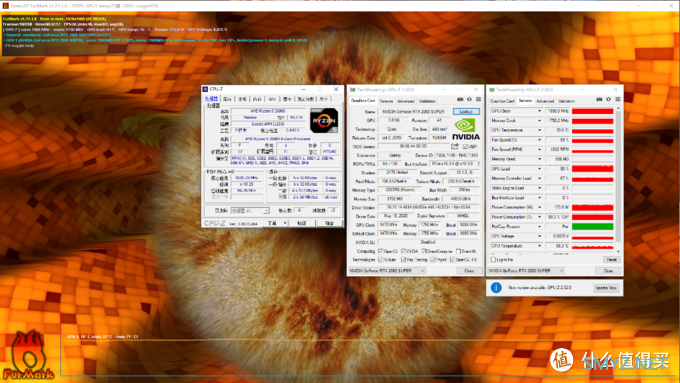Click the BIOS export share icon
The width and height of the screenshot is (680, 383).
tap(454, 147)
